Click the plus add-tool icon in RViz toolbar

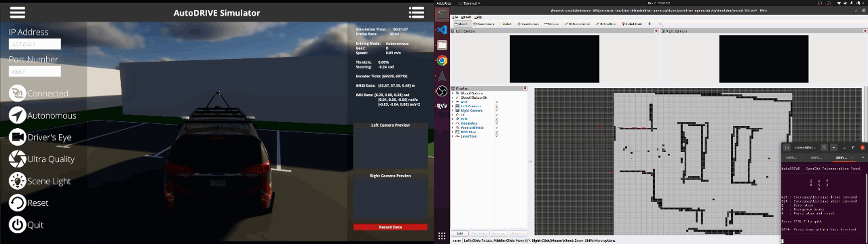[x=649, y=24]
